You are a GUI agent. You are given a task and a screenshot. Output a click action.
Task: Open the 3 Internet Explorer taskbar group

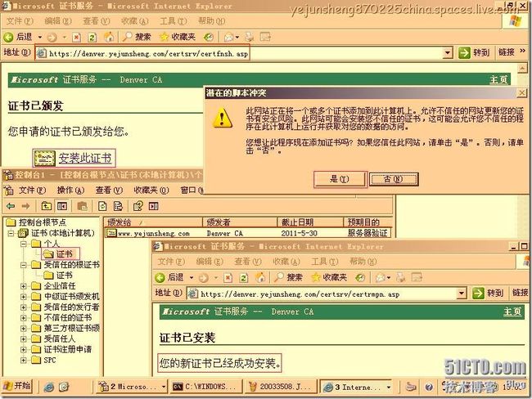pyautogui.click(x=356, y=387)
